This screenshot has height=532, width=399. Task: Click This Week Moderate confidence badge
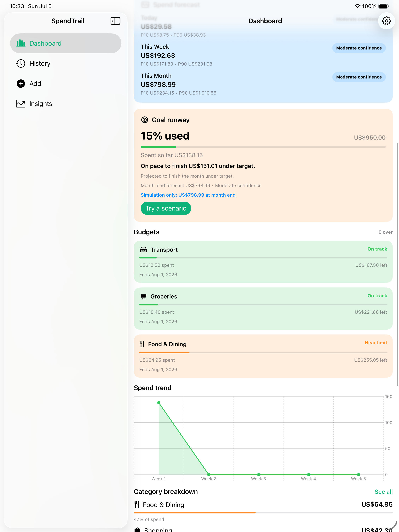coord(359,48)
